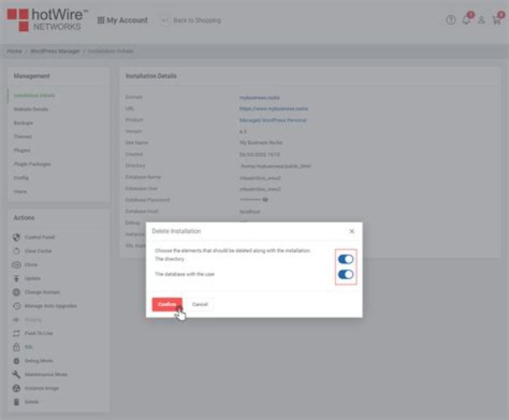Screen dimensions: 509x420
Task: Open the My Account menu
Action: point(122,20)
